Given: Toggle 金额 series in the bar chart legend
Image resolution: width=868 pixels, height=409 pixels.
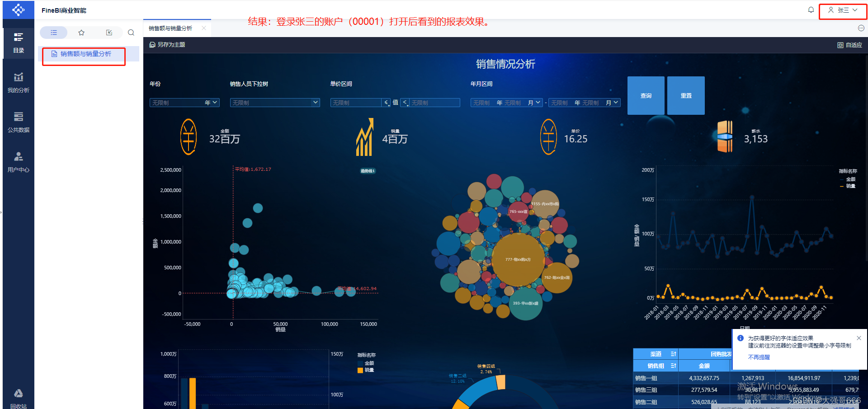Looking at the screenshot, I should [x=366, y=363].
